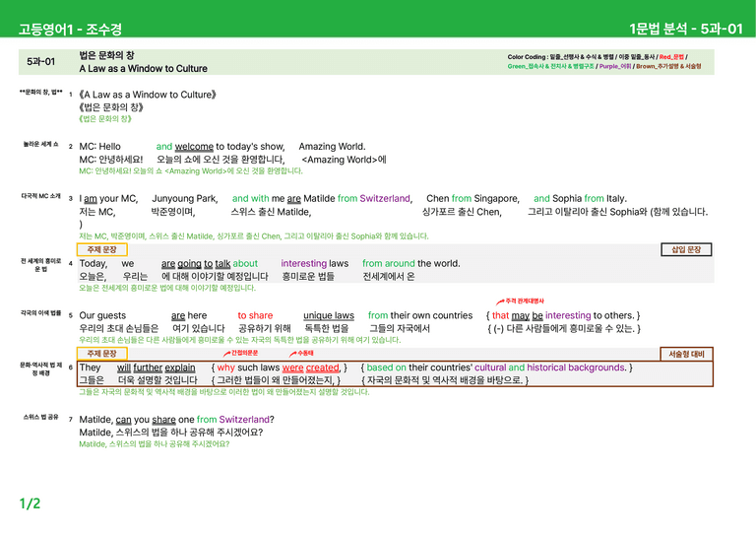Click the 1문법 분석 - 5과-01 header text

(685, 29)
